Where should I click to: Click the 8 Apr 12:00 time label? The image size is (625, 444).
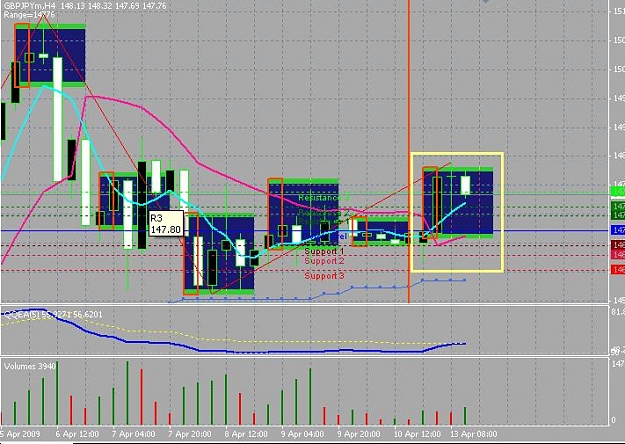tap(246, 434)
